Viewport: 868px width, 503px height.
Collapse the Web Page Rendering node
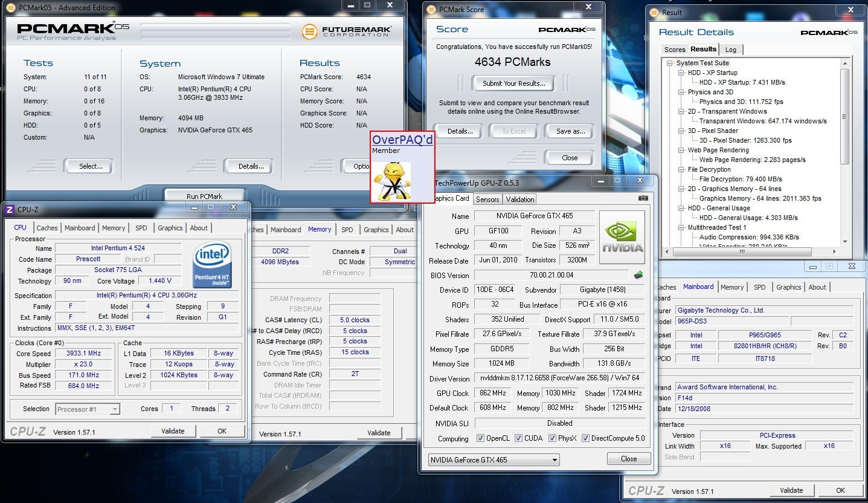(681, 150)
